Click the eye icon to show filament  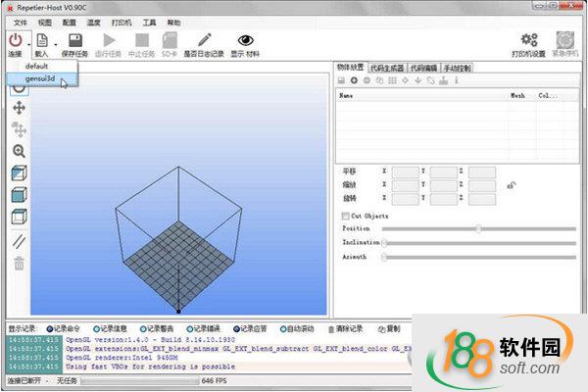[245, 40]
